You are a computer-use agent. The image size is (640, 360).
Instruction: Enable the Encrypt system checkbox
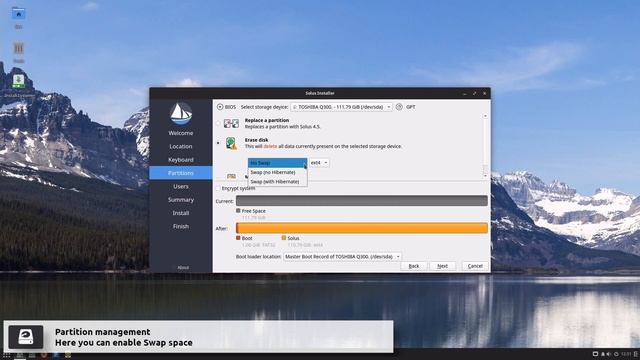click(x=218, y=188)
